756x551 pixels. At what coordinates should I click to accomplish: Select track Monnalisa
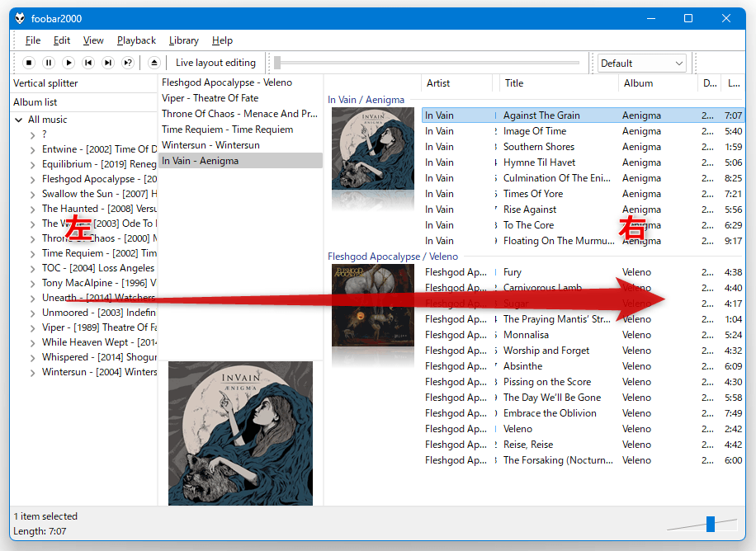[583, 335]
